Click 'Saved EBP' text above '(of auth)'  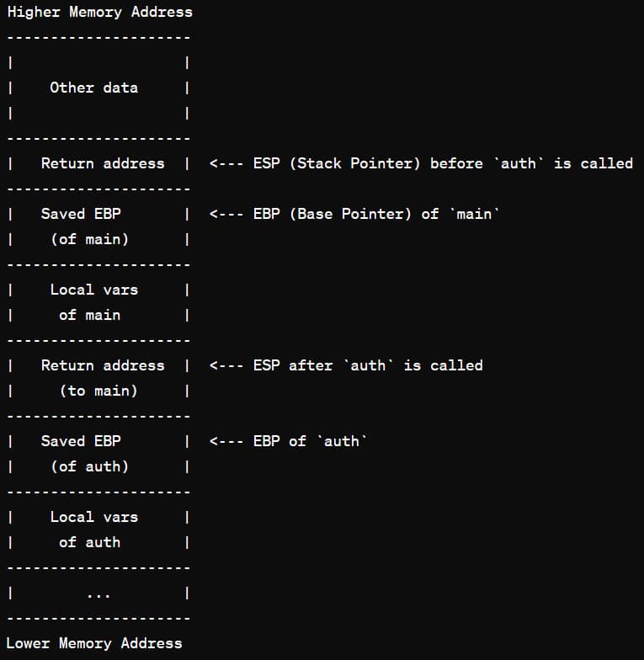pyautogui.click(x=81, y=441)
